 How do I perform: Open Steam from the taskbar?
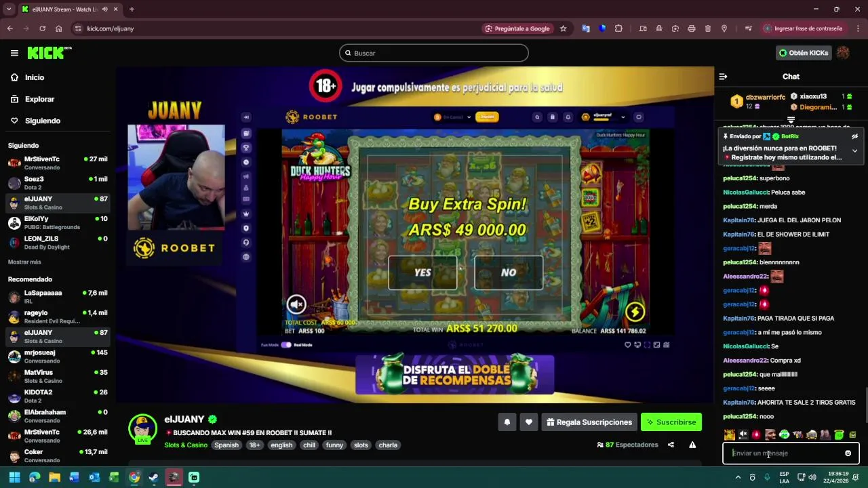pos(154,477)
